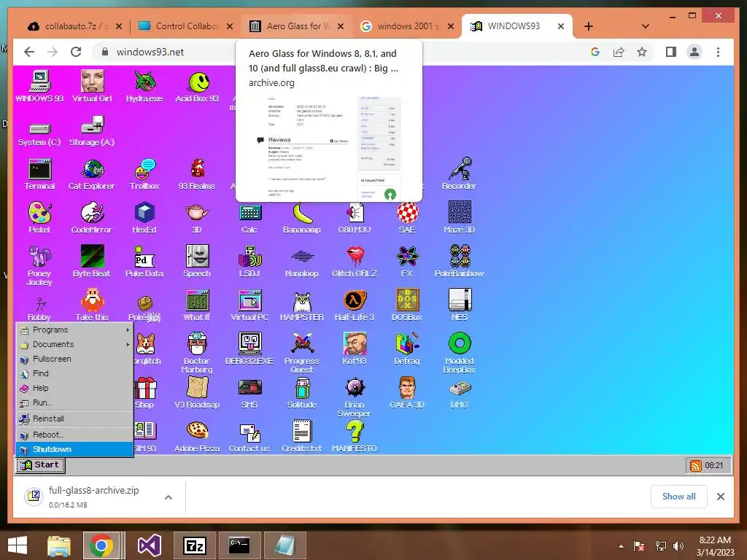This screenshot has height=560, width=747.
Task: Launch CodeMirror editor icon
Action: pyautogui.click(x=92, y=217)
